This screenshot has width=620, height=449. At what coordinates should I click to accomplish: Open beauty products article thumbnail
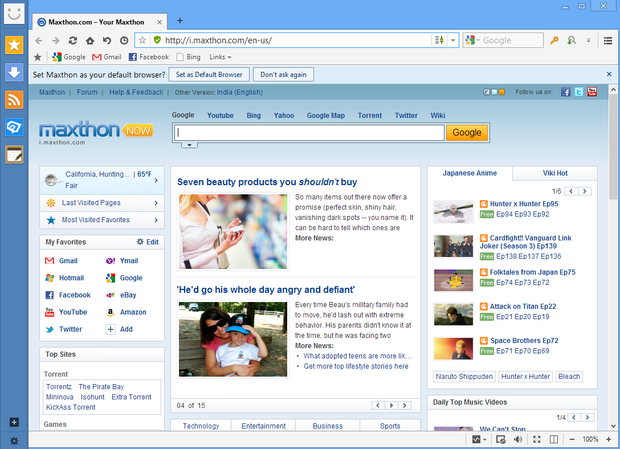[x=233, y=232]
